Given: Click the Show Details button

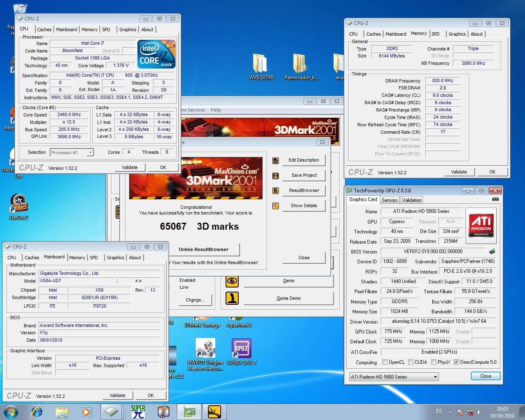Looking at the screenshot, I should [304, 205].
